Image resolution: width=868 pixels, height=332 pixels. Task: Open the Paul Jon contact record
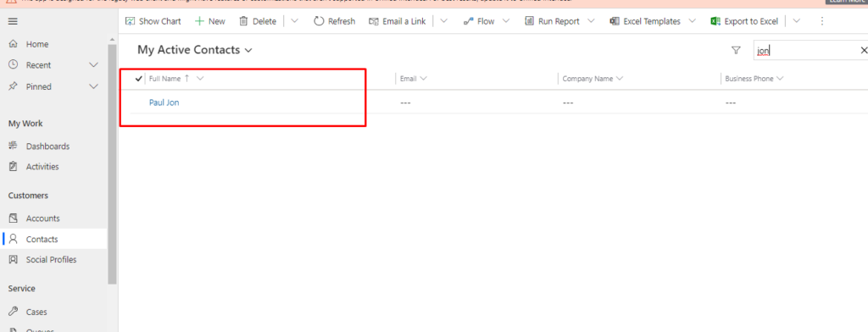[164, 102]
